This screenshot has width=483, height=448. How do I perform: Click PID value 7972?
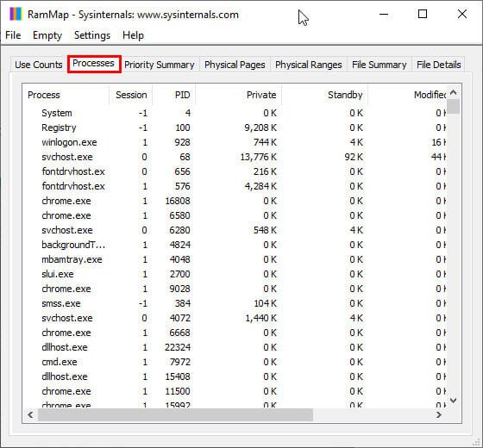click(x=180, y=362)
